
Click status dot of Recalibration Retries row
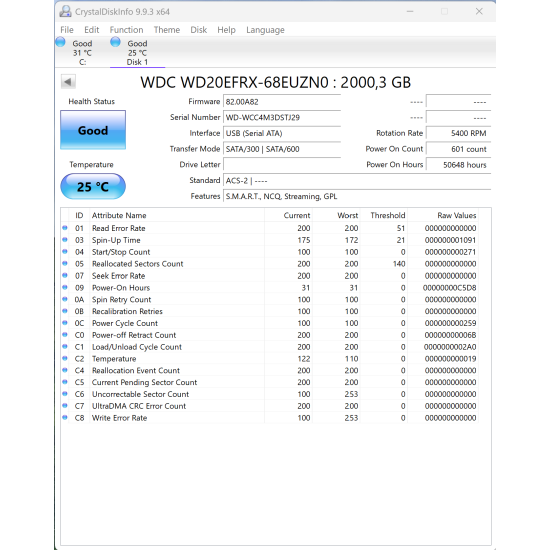(65, 311)
